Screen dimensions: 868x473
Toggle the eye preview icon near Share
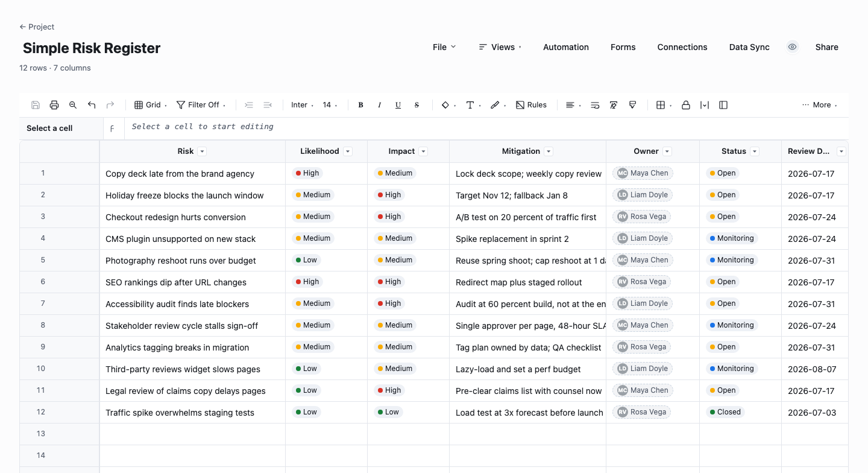pyautogui.click(x=793, y=47)
